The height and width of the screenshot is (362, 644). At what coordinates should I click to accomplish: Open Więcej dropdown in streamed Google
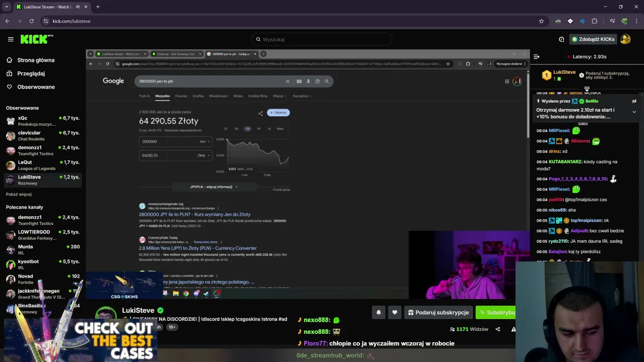(279, 96)
